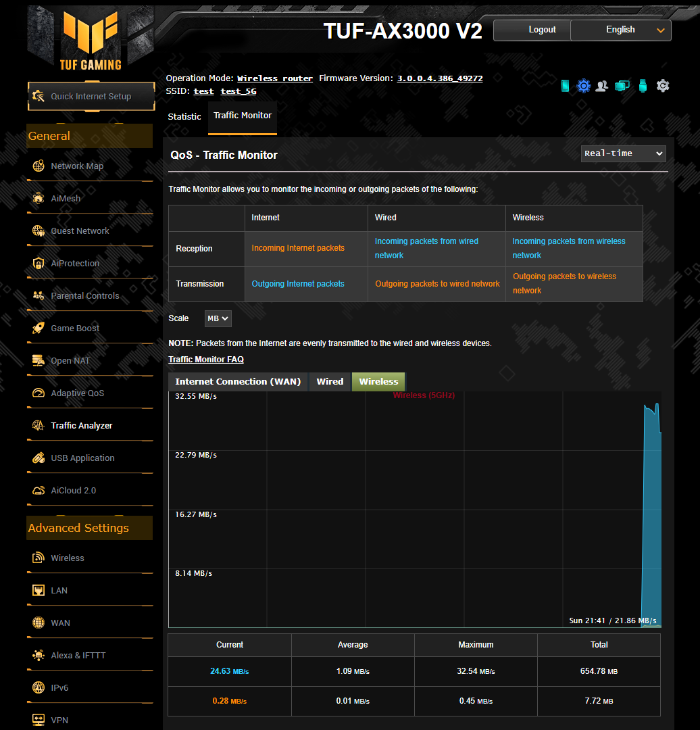Screen dimensions: 700x730
Task: Click the AiCloud 2.0 cloud icon
Action: click(x=38, y=491)
